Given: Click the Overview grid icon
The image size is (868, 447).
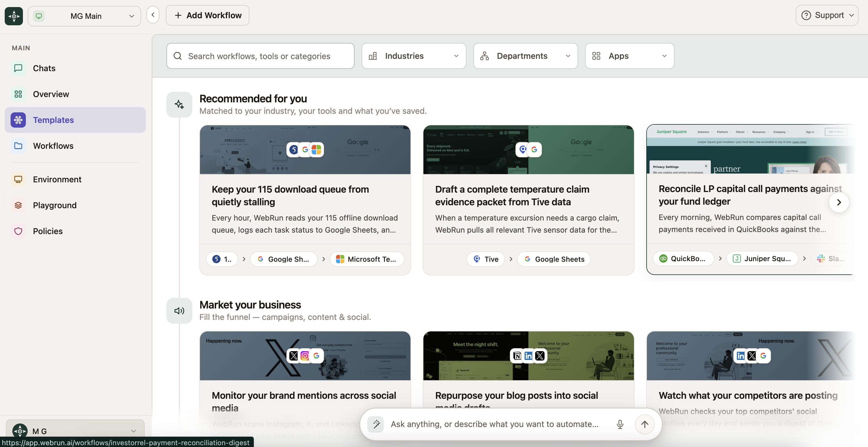Looking at the screenshot, I should [18, 94].
